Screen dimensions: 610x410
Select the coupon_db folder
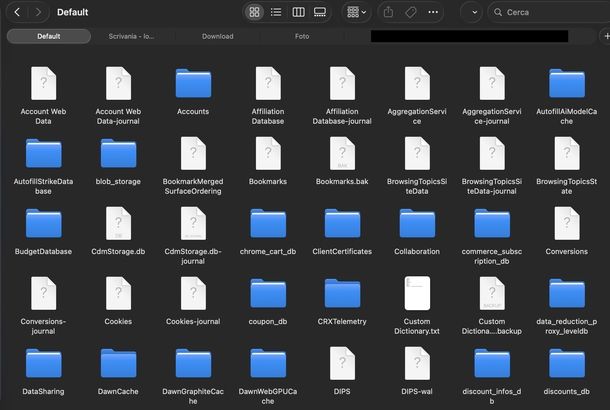[268, 301]
